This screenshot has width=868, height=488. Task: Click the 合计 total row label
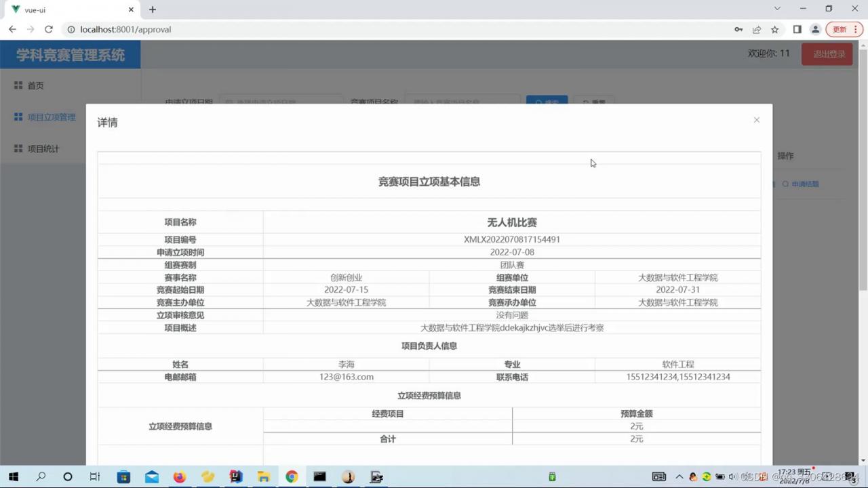pos(388,439)
